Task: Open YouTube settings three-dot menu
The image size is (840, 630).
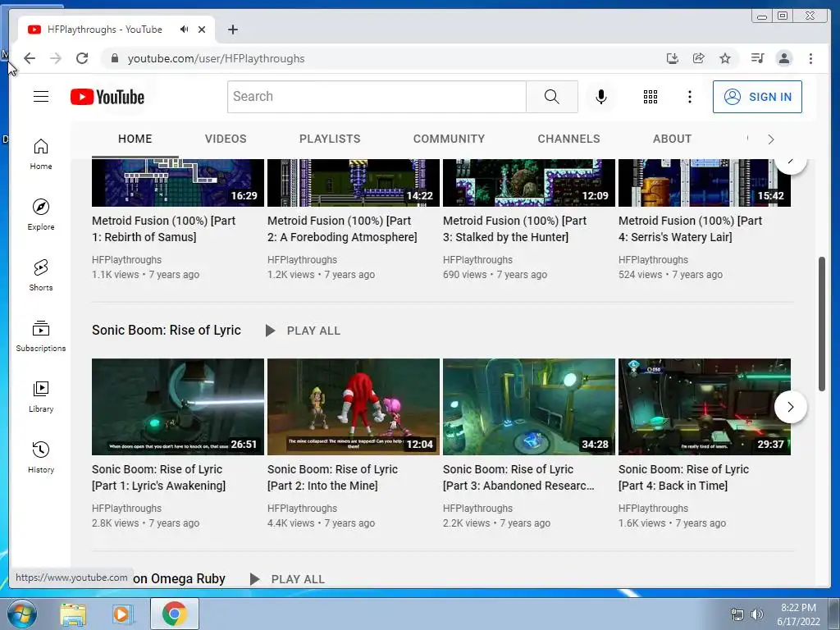Action: pos(689,97)
